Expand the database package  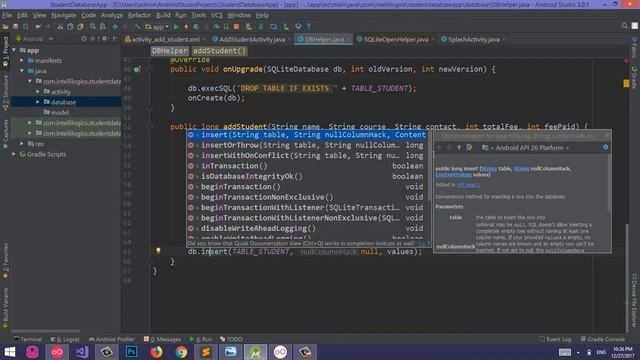click(38, 102)
